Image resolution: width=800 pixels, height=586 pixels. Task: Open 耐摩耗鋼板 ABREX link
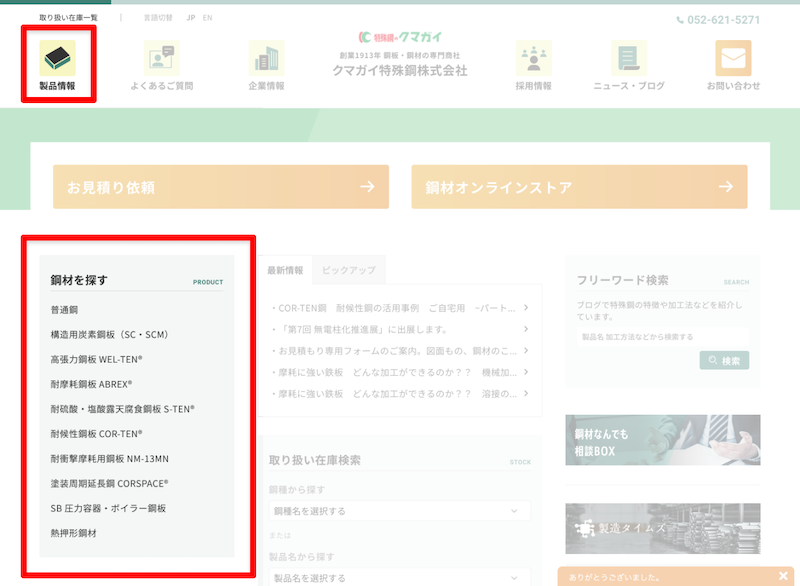click(x=91, y=384)
